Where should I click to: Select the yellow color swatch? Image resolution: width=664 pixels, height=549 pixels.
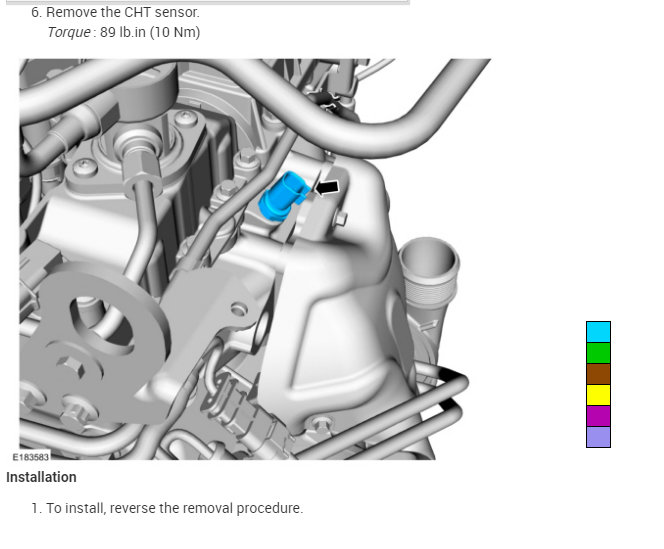(x=598, y=395)
